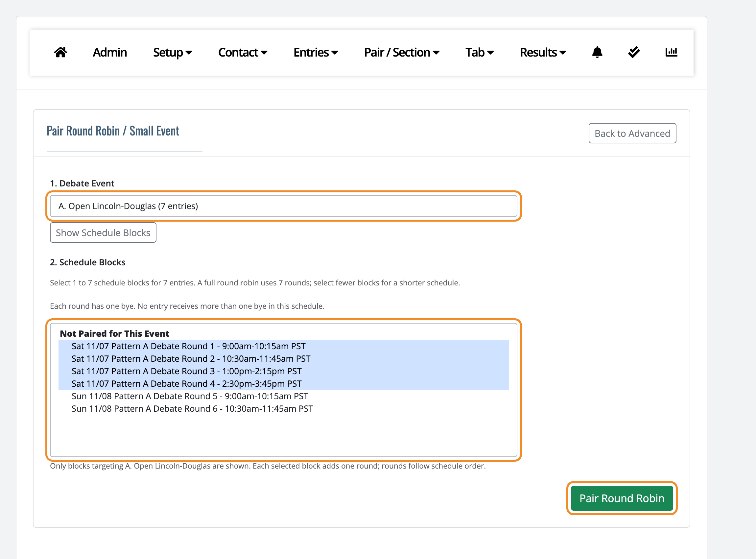Select Sun Debate Round 6 block
Image resolution: width=756 pixels, height=559 pixels.
click(x=283, y=409)
